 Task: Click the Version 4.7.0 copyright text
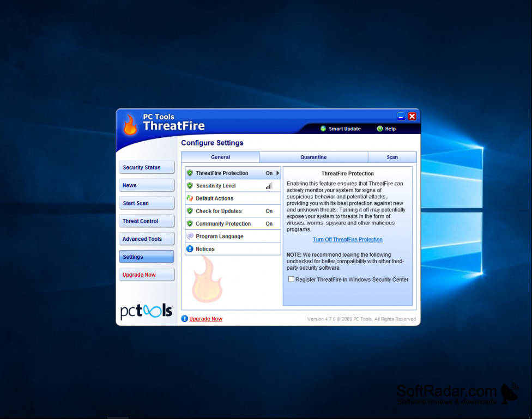click(x=361, y=319)
